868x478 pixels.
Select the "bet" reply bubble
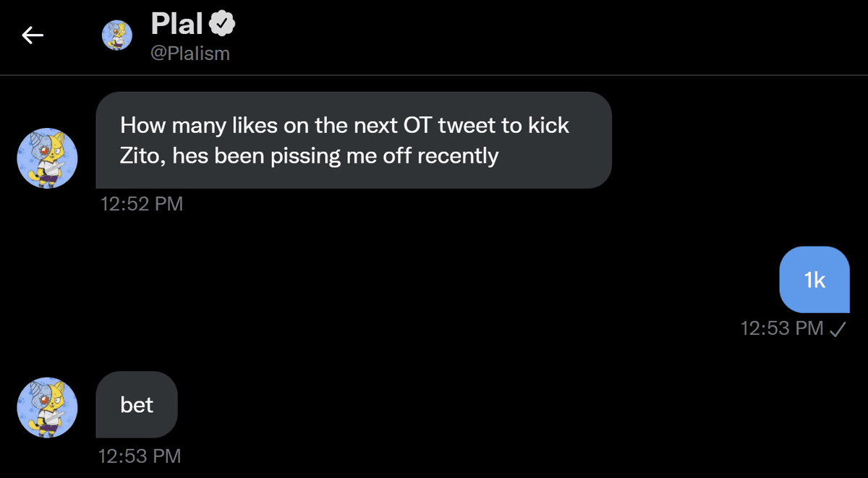[137, 405]
